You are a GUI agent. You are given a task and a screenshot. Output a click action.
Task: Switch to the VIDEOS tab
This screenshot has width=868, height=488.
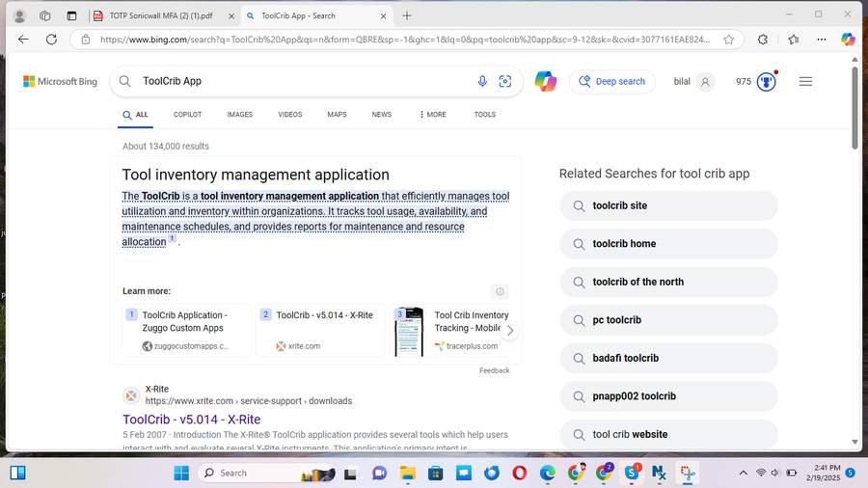(290, 115)
